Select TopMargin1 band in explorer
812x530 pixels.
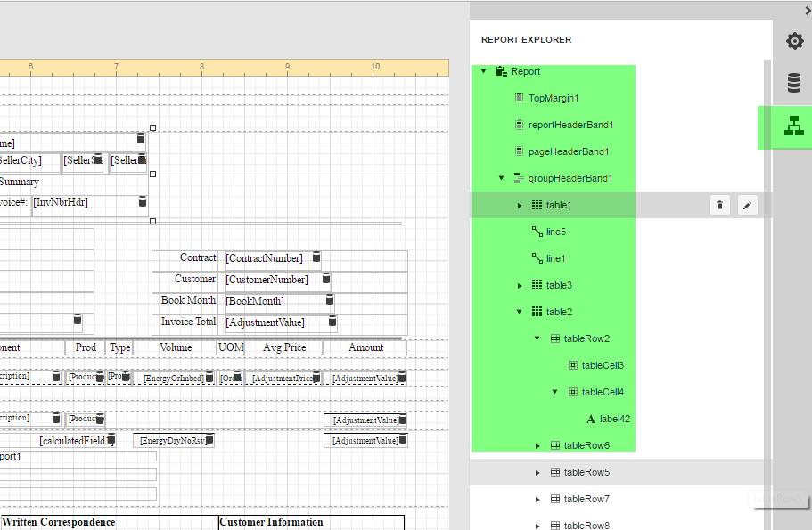coord(553,98)
